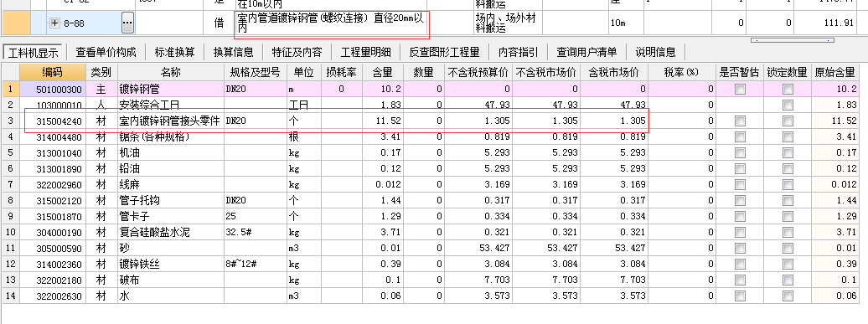Open the 查看单价构成 tab
This screenshot has height=324, width=868.
pyautogui.click(x=106, y=52)
